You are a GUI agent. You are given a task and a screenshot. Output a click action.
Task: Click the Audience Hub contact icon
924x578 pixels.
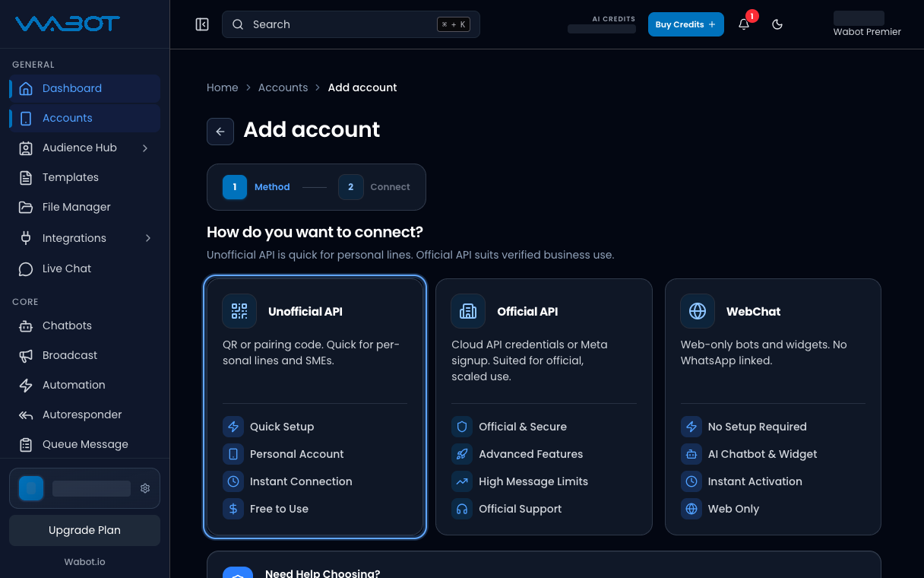coord(26,148)
